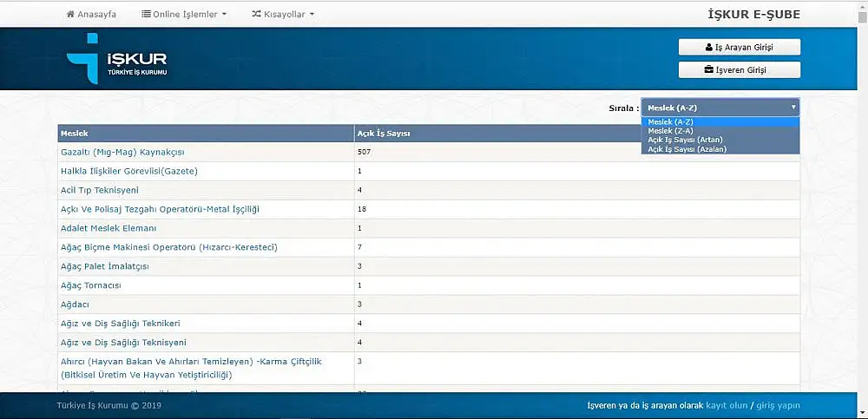Click the list icon beside Online İşlemler

(x=146, y=15)
